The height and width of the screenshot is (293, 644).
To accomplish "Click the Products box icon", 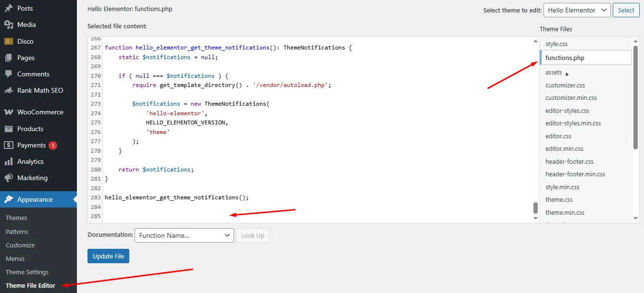I will [9, 129].
